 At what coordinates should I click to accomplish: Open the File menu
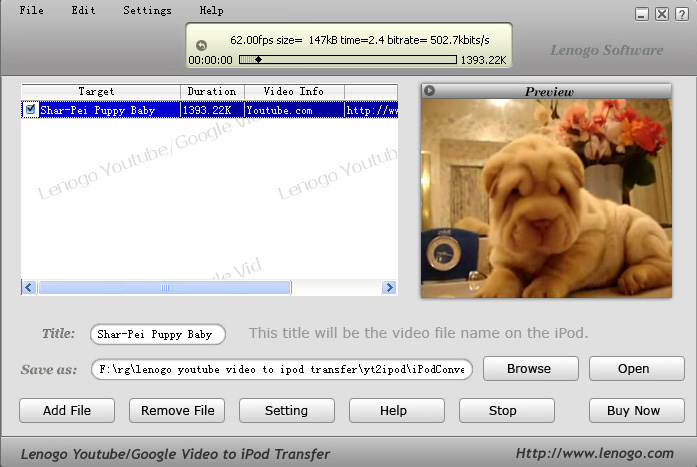[x=32, y=11]
